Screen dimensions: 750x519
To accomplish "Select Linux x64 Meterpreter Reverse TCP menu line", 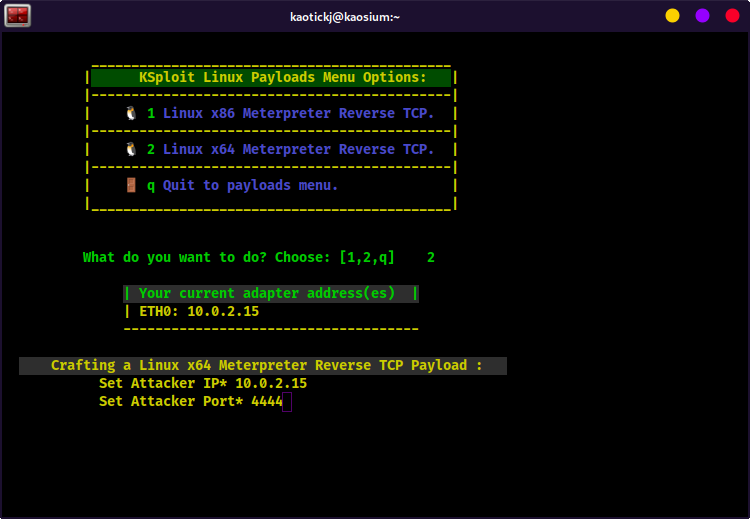I will point(298,149).
